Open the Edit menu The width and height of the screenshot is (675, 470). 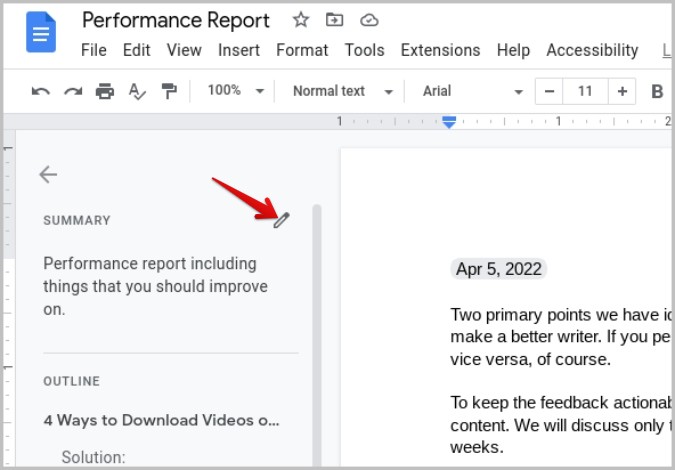coord(136,50)
